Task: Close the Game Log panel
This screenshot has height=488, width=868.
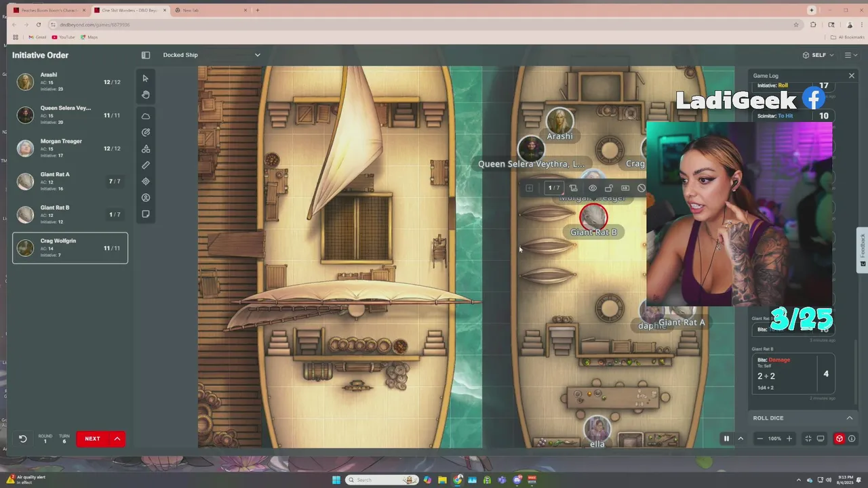Action: [852, 75]
